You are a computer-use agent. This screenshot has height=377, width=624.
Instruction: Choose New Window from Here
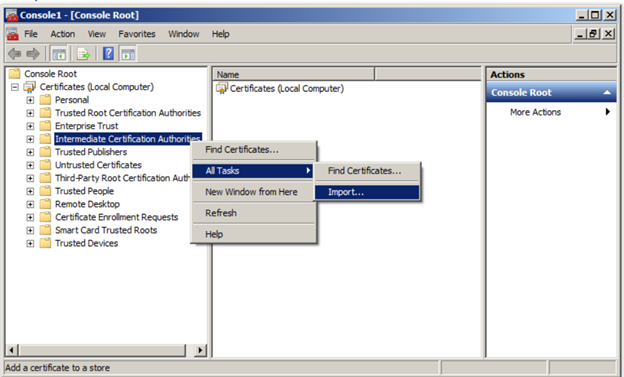[x=254, y=192]
